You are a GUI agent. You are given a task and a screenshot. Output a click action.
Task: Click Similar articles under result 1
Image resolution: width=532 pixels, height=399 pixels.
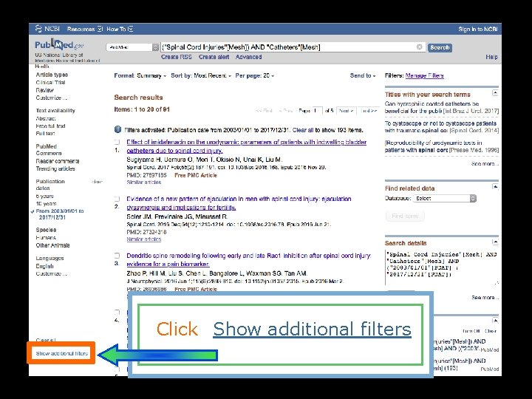click(x=144, y=183)
